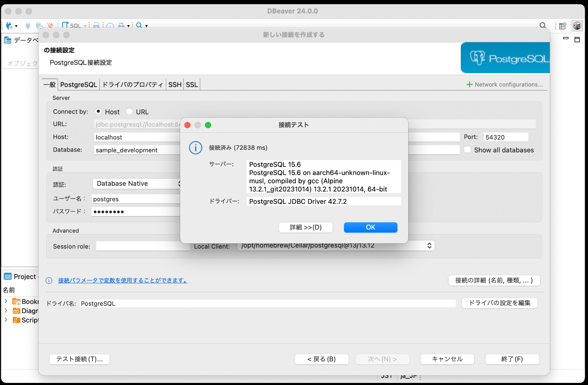Switch to the ドライバのプロパティ tab
588x385 pixels.
pos(133,84)
